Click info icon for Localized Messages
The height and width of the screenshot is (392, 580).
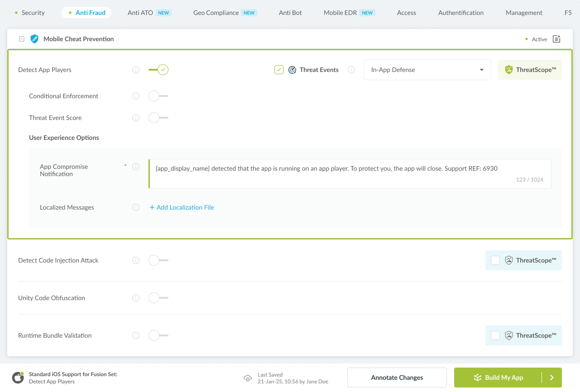coord(136,207)
